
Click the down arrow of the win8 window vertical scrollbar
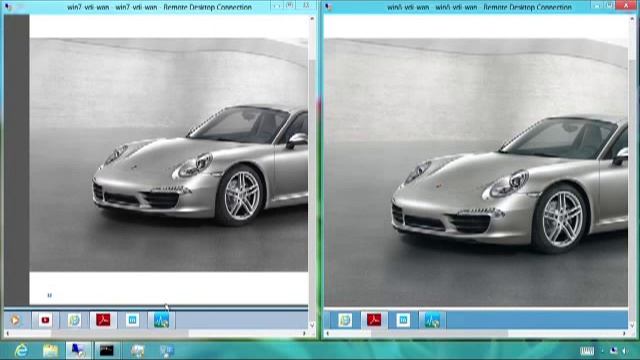coord(632,325)
